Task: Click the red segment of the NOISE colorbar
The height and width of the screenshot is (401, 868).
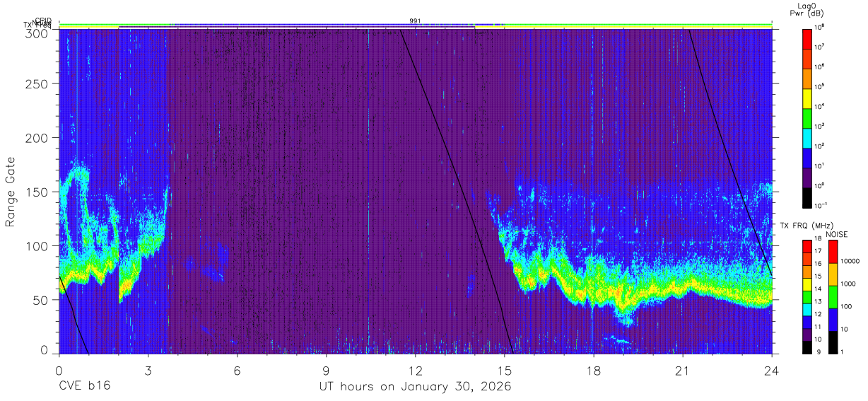Action: pyautogui.click(x=833, y=252)
